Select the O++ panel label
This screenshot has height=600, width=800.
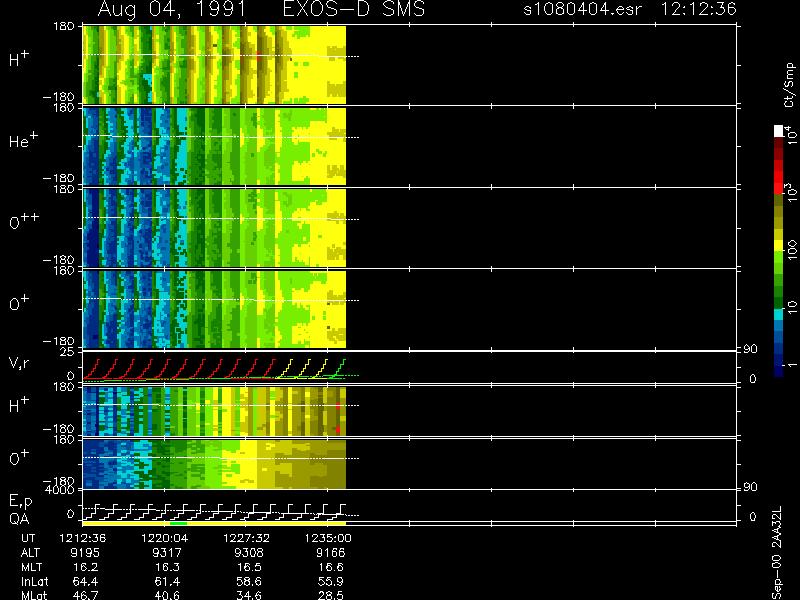tap(24, 221)
